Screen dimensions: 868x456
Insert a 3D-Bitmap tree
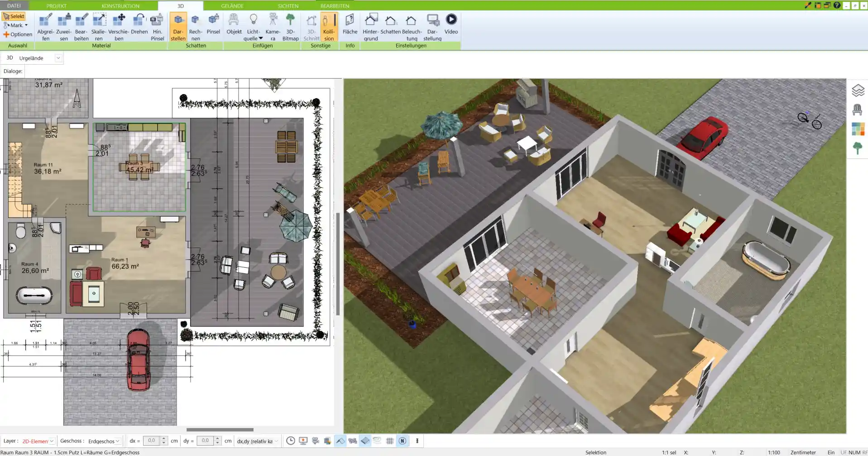pyautogui.click(x=290, y=27)
